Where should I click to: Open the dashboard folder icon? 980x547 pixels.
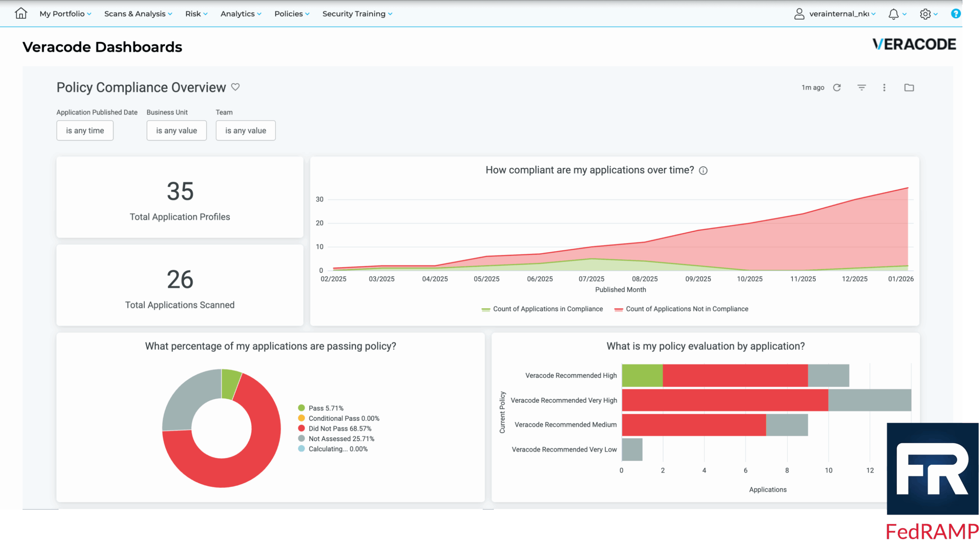tap(909, 88)
